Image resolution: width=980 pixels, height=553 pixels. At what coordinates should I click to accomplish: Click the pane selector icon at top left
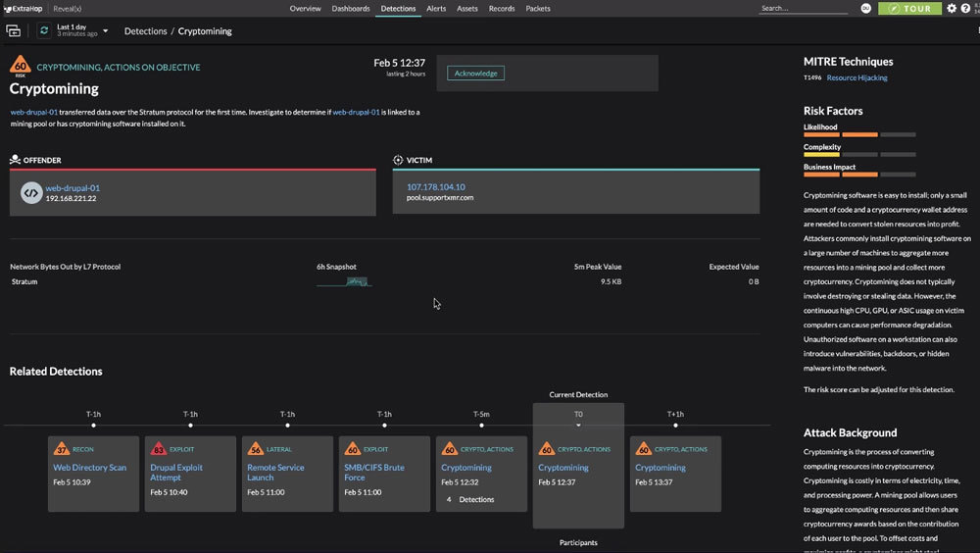click(14, 30)
